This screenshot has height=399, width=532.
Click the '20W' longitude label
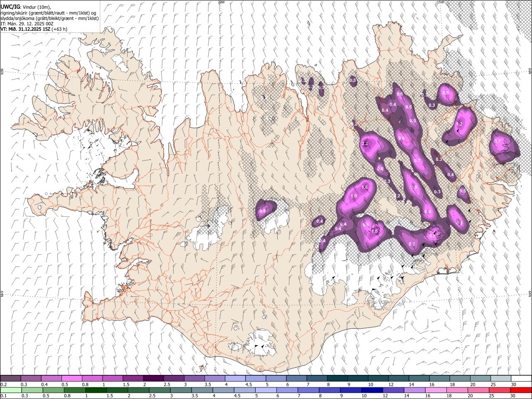(221, 2)
